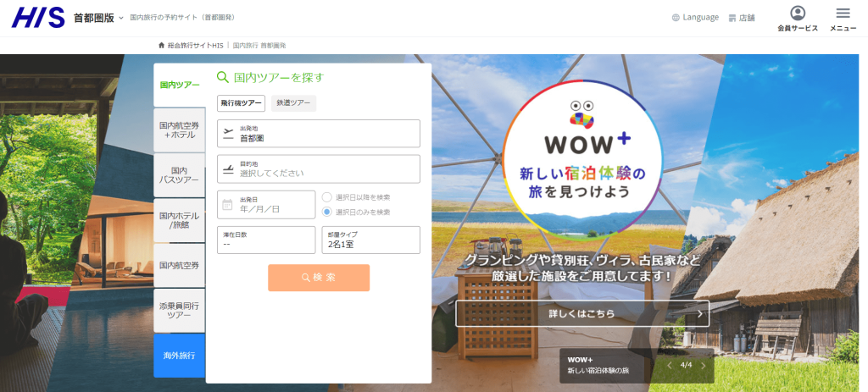Choose 飛行機ツアー tour type
This screenshot has width=868, height=392.
tap(241, 102)
